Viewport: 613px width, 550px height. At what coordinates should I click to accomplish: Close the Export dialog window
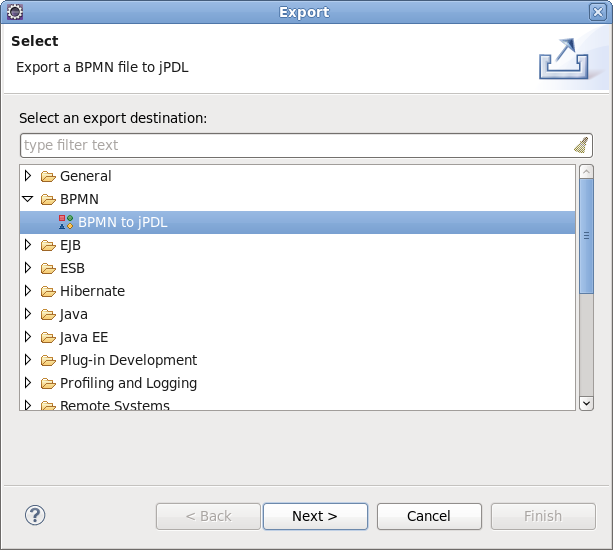pos(598,12)
